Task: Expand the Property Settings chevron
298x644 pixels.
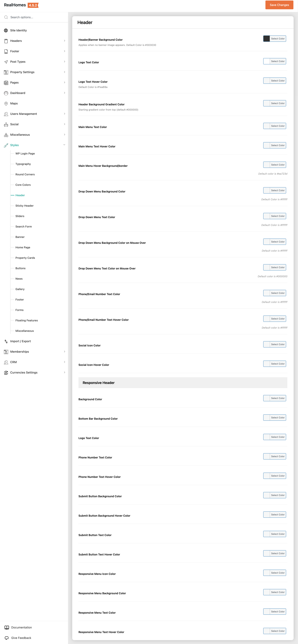Action: click(x=64, y=72)
